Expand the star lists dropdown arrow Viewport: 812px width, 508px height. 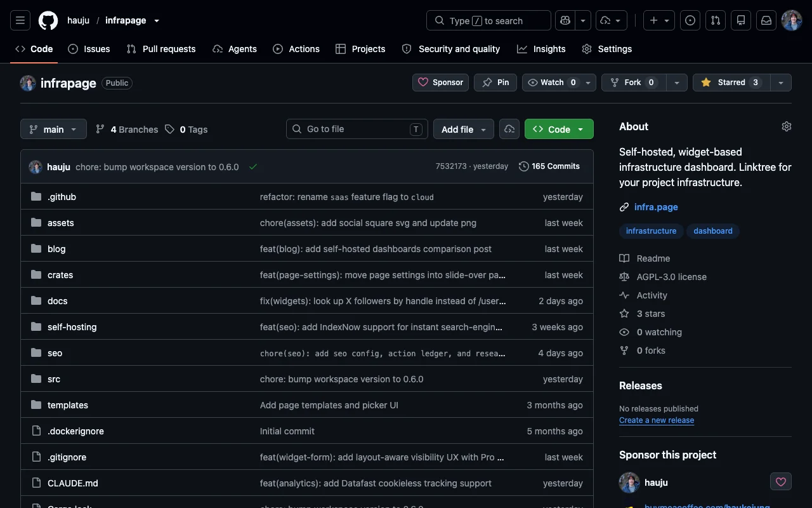click(781, 83)
